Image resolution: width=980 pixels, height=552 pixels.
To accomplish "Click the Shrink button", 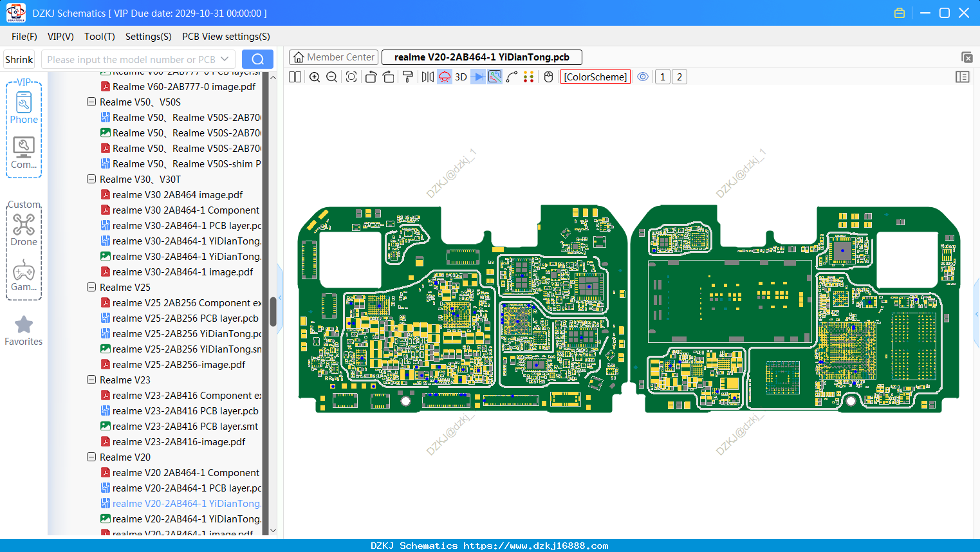I will [x=19, y=60].
